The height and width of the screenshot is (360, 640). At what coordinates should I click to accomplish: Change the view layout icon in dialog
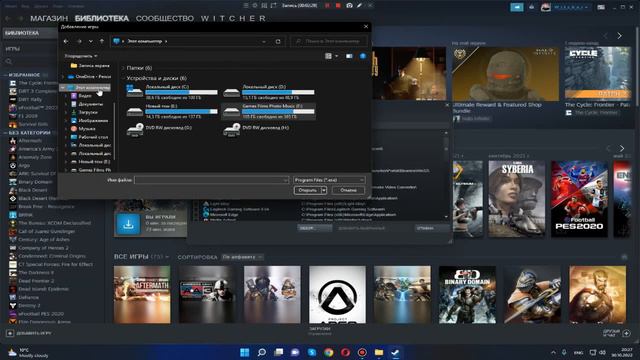tap(328, 56)
